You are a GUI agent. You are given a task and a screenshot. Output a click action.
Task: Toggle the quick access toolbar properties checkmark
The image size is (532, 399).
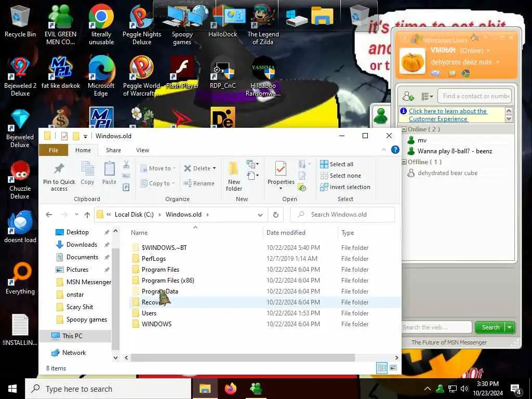pyautogui.click(x=64, y=136)
